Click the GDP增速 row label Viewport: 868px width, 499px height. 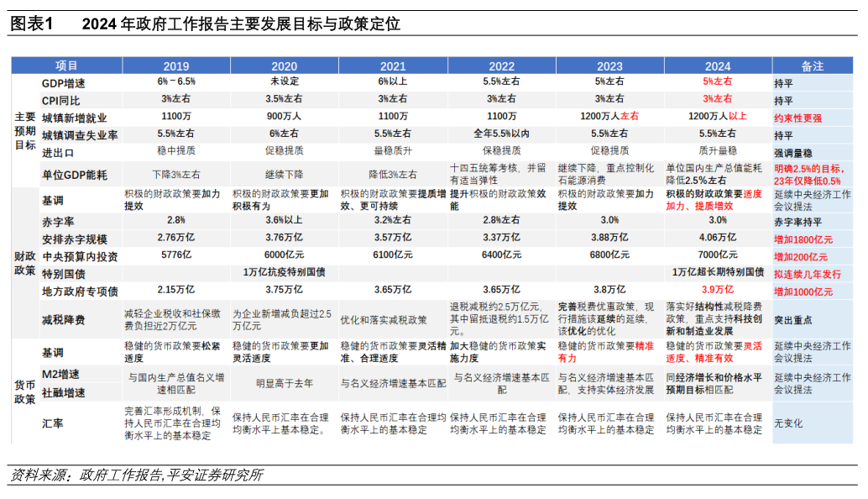(x=64, y=83)
